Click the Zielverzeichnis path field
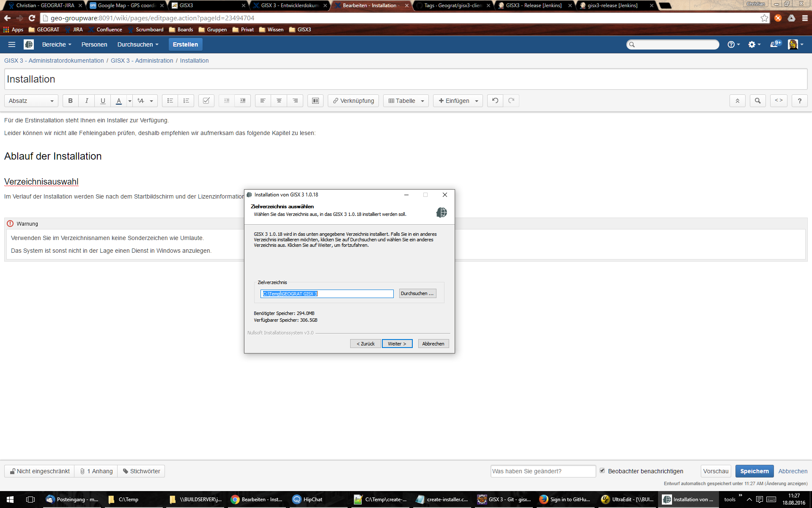 327,294
